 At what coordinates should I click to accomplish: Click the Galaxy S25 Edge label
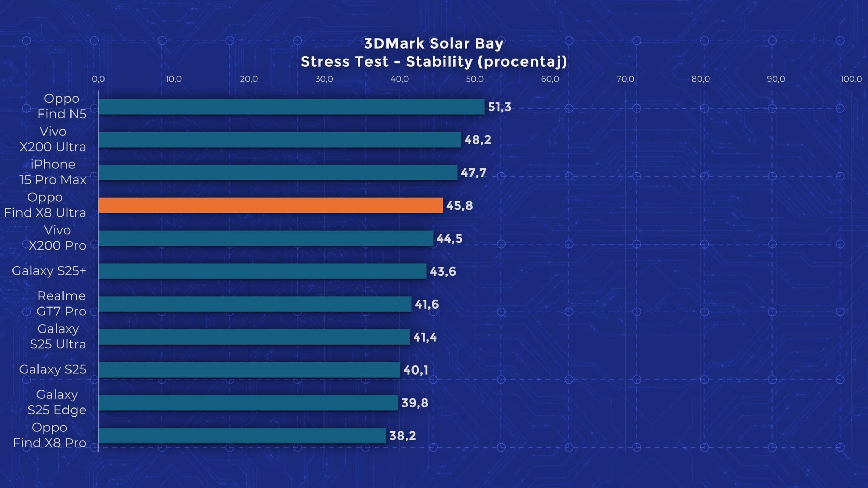pyautogui.click(x=57, y=402)
